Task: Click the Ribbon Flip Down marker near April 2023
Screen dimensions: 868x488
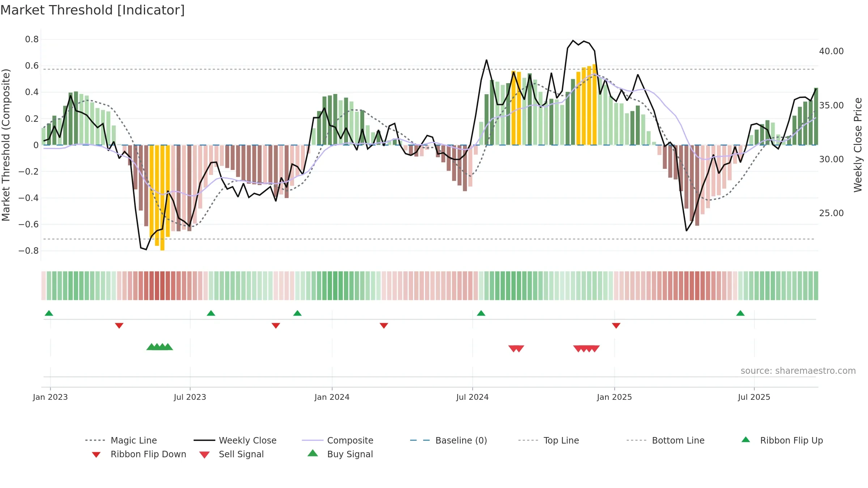Action: coord(119,326)
